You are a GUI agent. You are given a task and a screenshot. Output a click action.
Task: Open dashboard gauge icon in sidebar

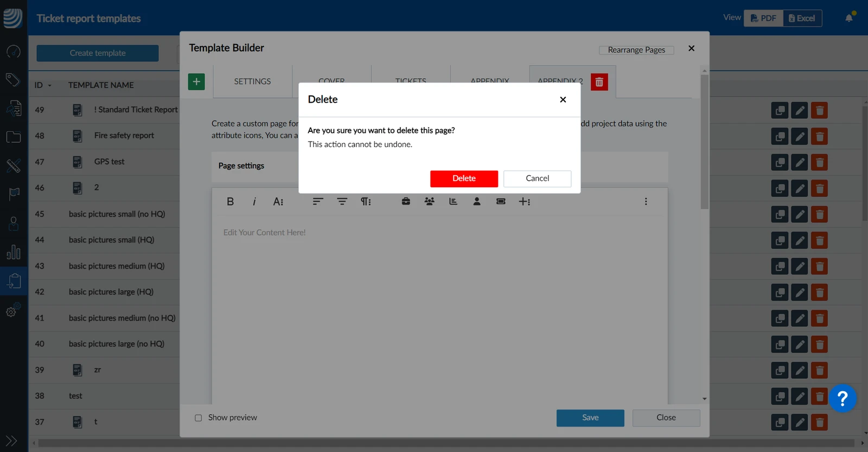tap(14, 52)
